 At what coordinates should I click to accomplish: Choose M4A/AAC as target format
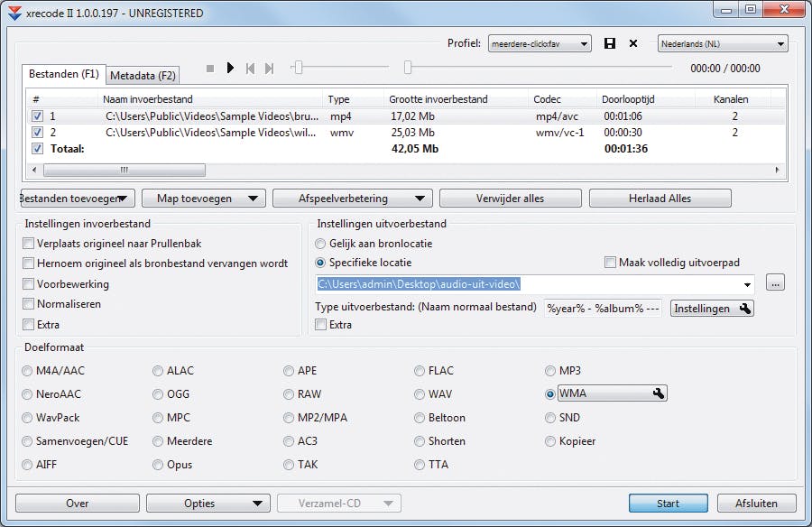tap(27, 371)
